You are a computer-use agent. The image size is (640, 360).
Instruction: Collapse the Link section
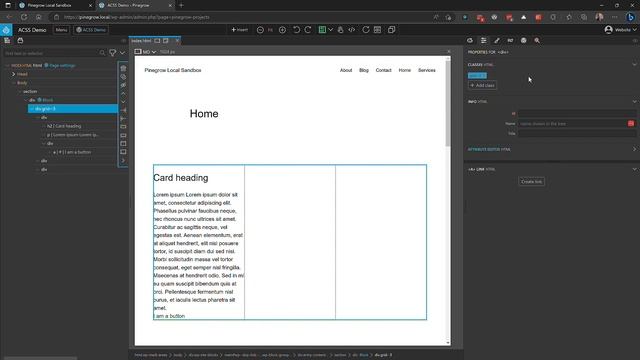[634, 169]
